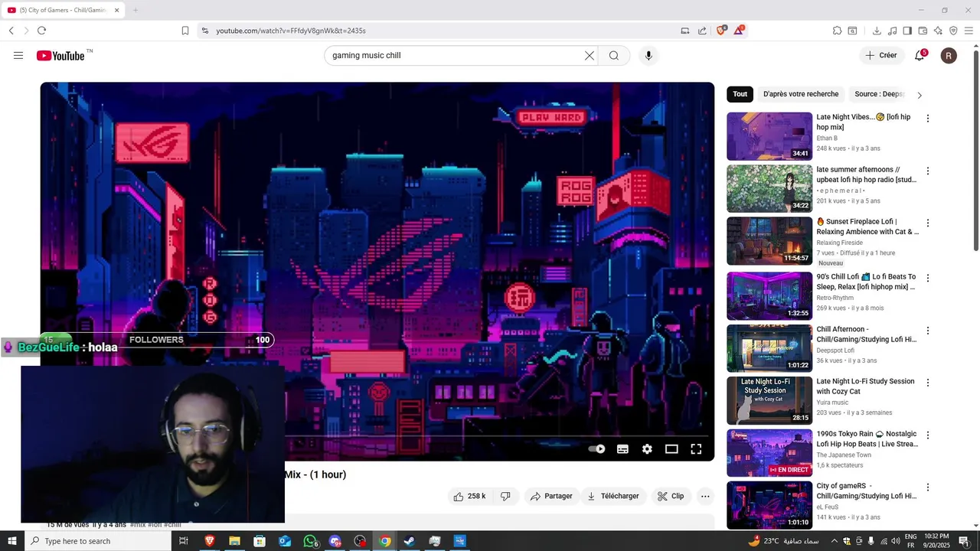Click the Télécharger download button
The width and height of the screenshot is (980, 551).
pyautogui.click(x=612, y=496)
